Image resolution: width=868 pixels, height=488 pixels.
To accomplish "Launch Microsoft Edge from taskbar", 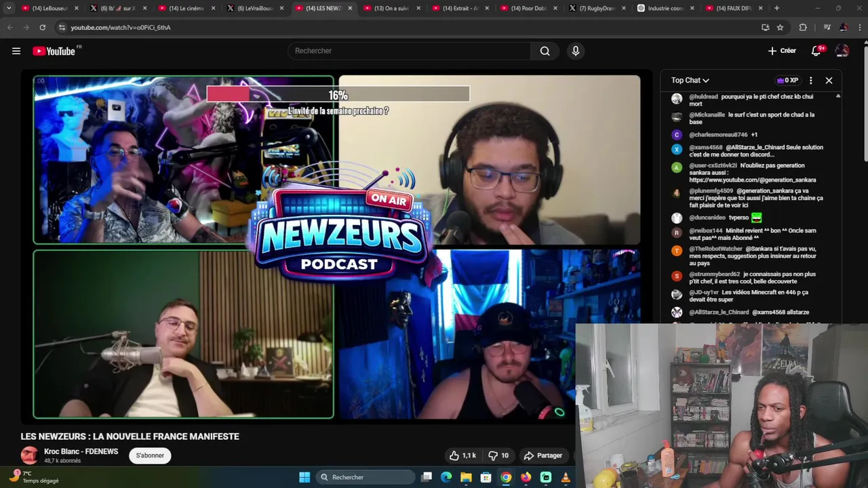I will pos(446,477).
